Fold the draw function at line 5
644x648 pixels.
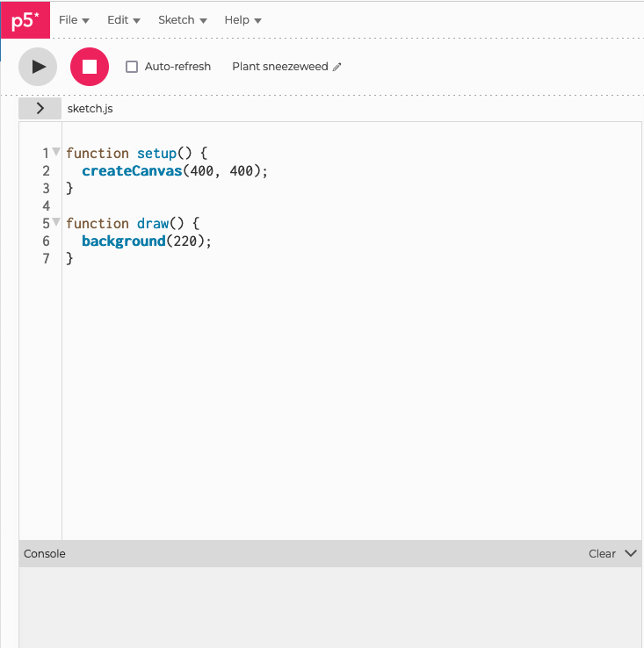56,222
